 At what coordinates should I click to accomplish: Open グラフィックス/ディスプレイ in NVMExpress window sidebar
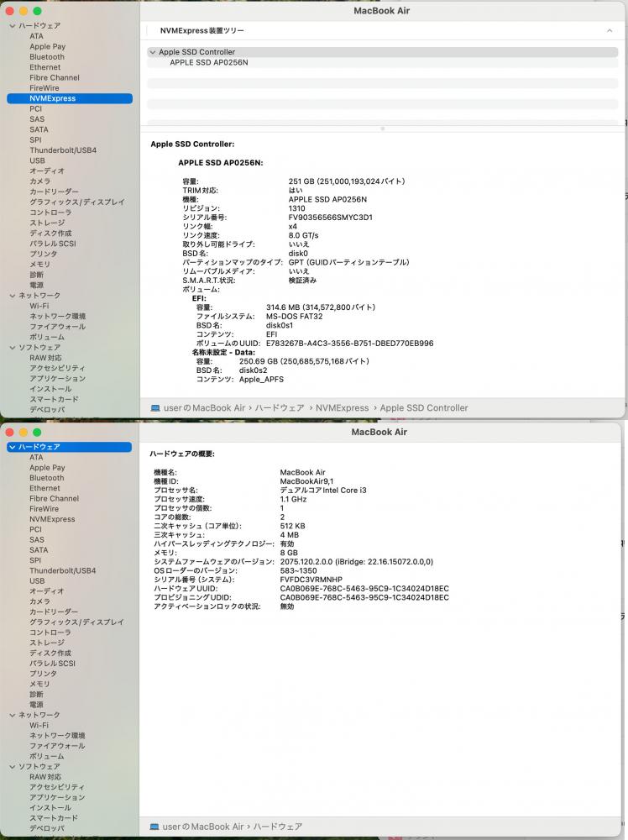pos(77,202)
